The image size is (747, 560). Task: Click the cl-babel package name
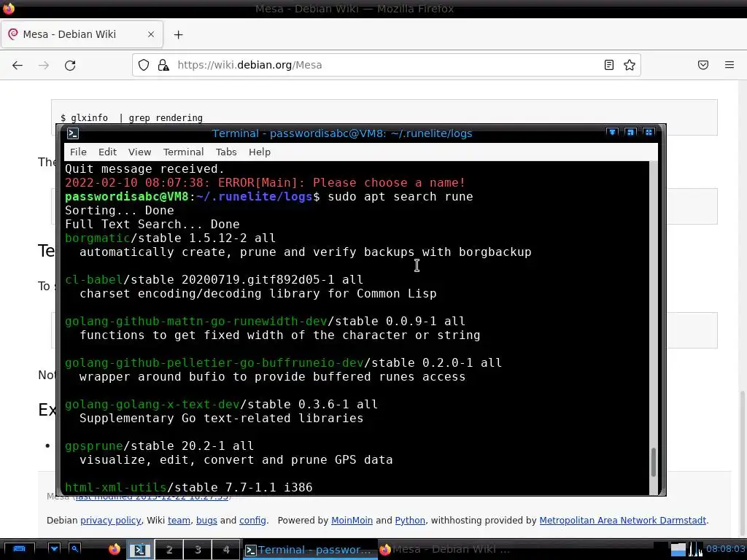(x=93, y=279)
